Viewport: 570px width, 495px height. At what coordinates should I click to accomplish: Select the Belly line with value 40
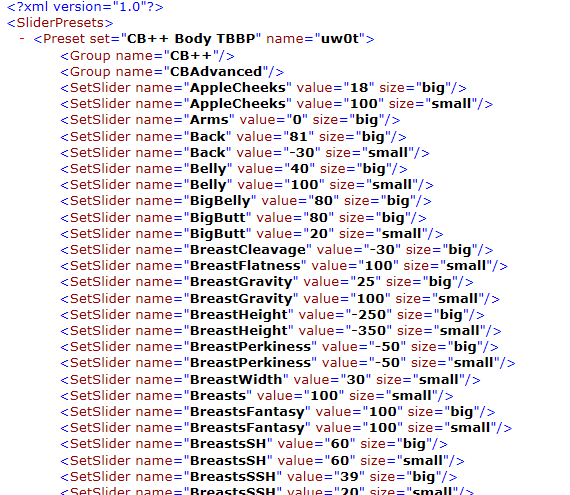point(234,169)
